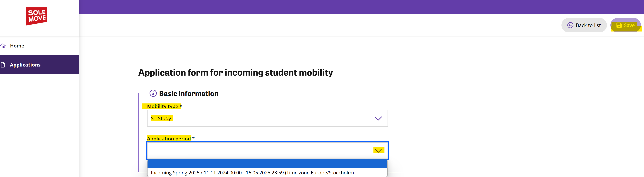Click the Basic information info icon
Screen dimensions: 644x177
coord(153,93)
